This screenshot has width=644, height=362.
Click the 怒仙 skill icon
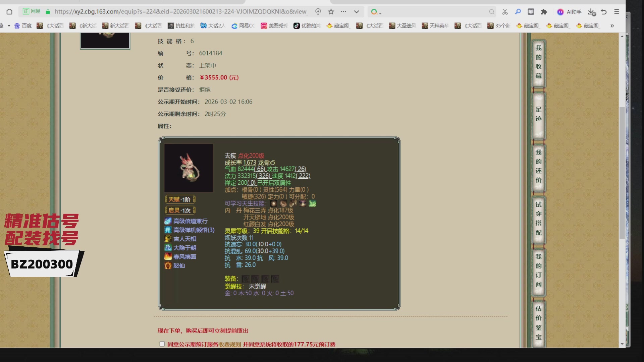tap(169, 265)
